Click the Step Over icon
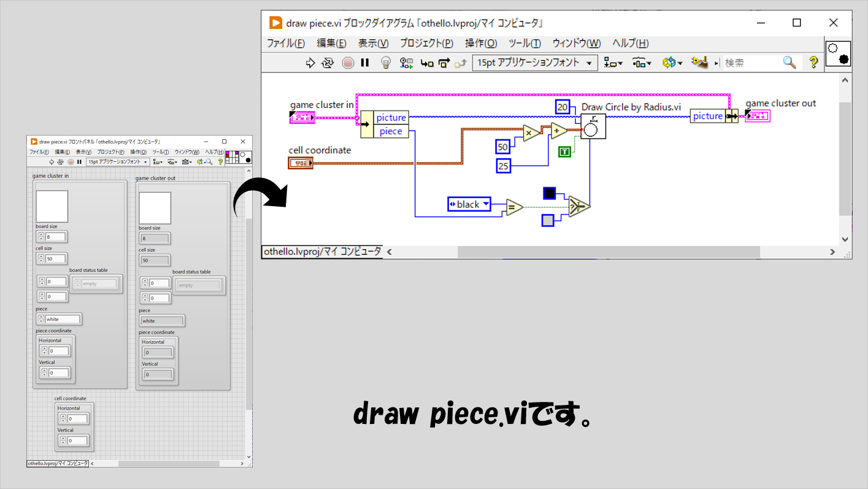The image size is (868, 489). point(444,63)
